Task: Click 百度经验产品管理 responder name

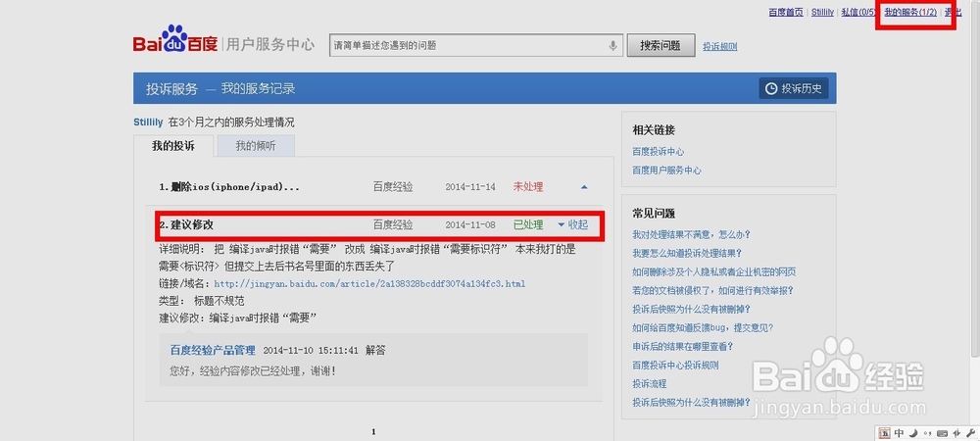Action: tap(213, 350)
